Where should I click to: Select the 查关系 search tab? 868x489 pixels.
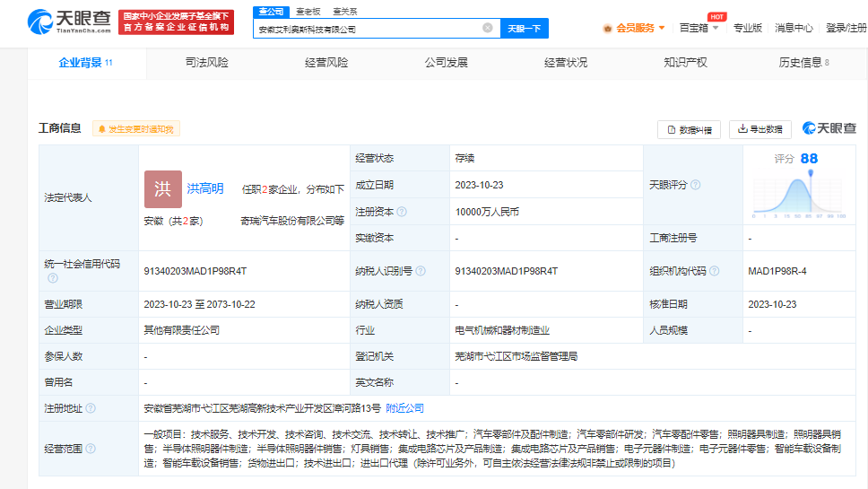pos(345,12)
